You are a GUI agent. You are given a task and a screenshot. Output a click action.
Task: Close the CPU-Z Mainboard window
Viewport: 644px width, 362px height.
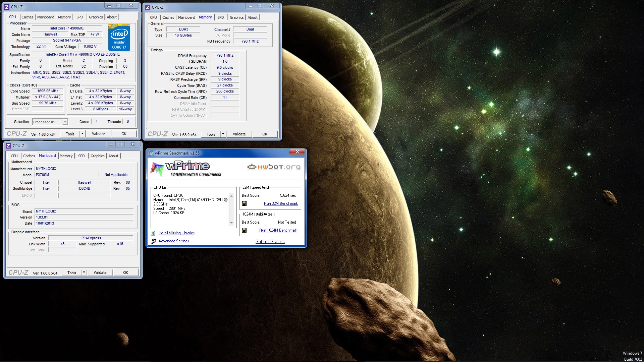coord(132,144)
